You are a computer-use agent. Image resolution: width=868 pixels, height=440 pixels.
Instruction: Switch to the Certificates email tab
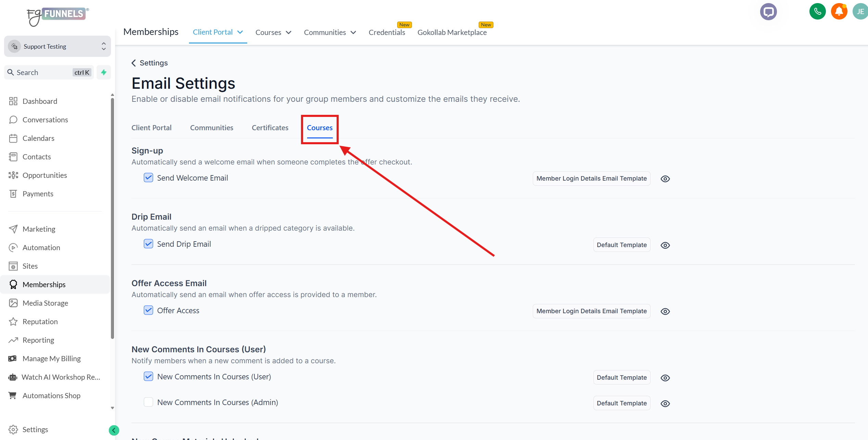(x=270, y=128)
